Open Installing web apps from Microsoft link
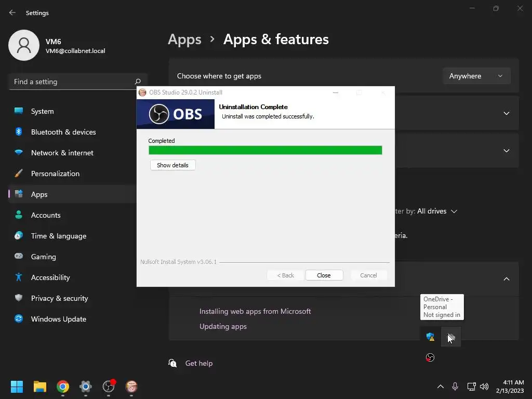The width and height of the screenshot is (532, 399). click(x=255, y=311)
